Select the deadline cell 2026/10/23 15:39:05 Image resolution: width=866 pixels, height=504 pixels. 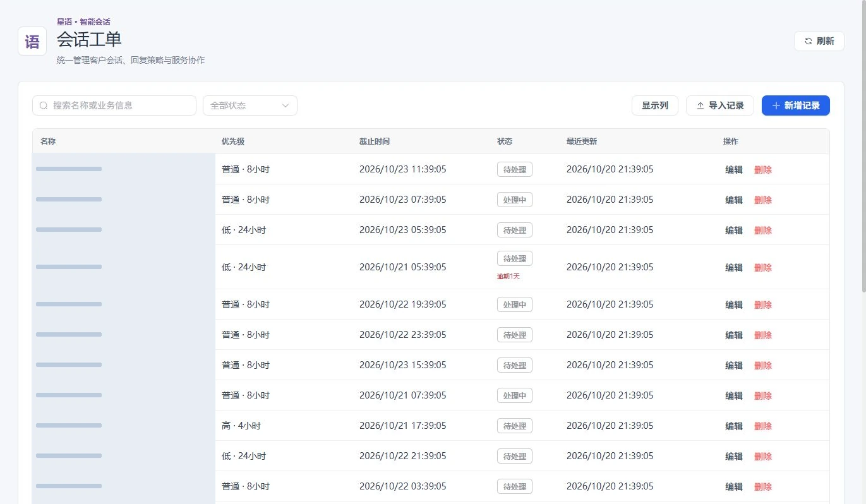tap(403, 365)
